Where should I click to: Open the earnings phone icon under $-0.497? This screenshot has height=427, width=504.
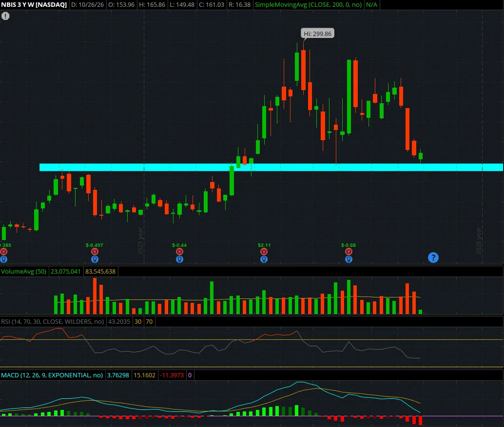point(95,251)
